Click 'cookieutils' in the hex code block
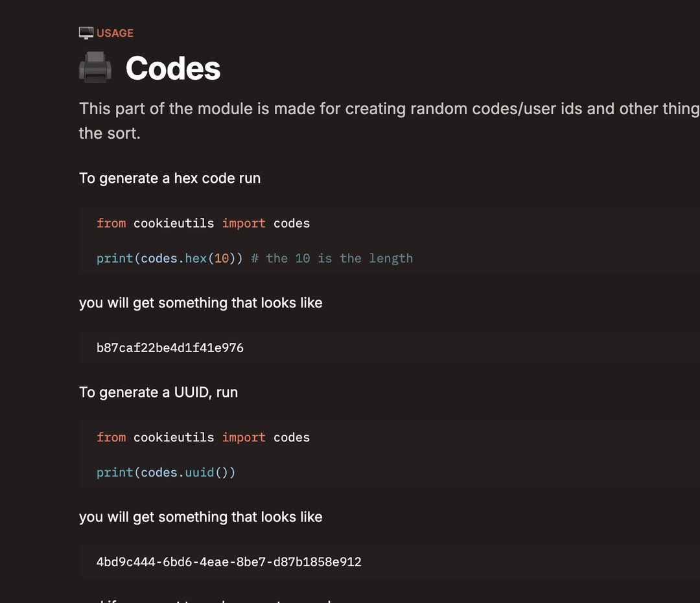700x603 pixels. pyautogui.click(x=174, y=223)
